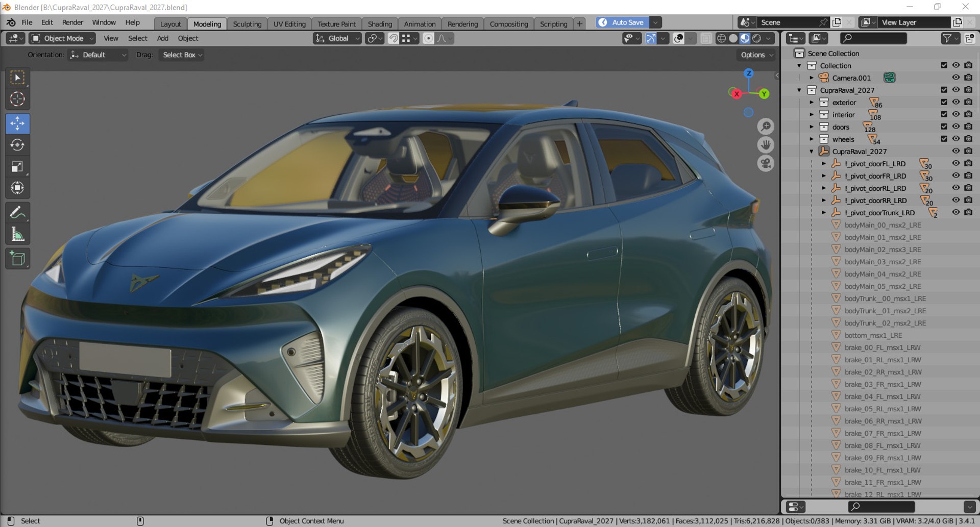Screen dimensions: 980x527
Task: Uncheck the Collection exclude checkbox
Action: tap(944, 65)
